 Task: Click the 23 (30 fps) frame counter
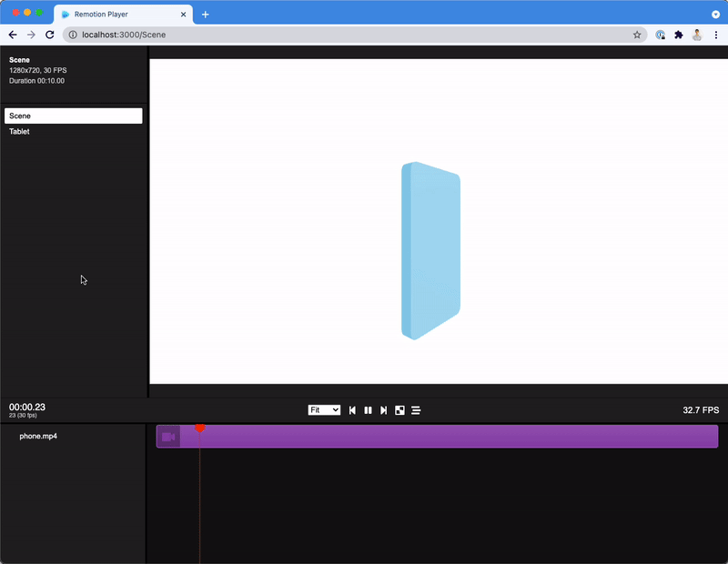pos(23,416)
